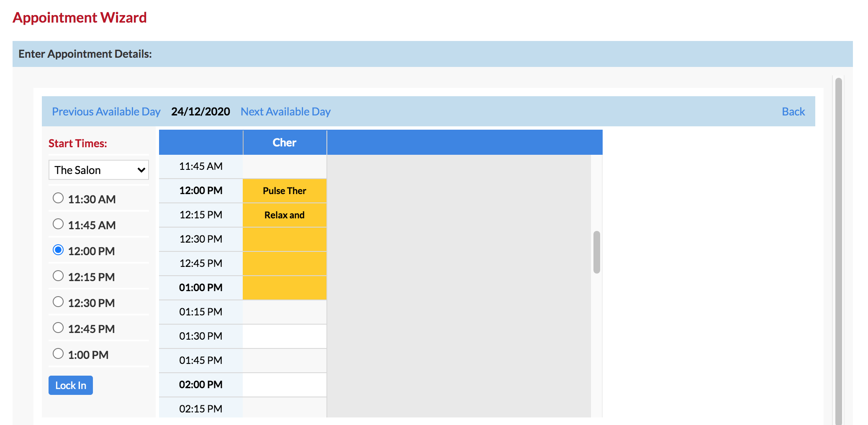
Task: Click the schedule grid scrollbar thumb
Action: (x=597, y=252)
